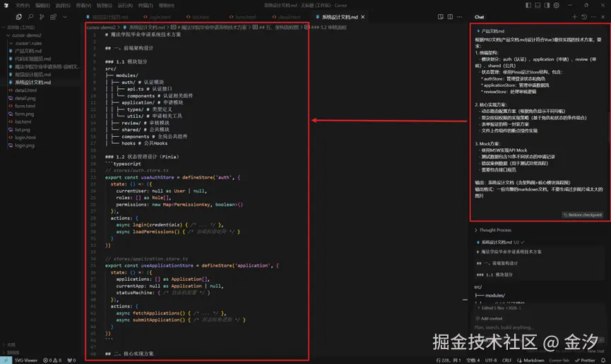Screen dimensions: 611x364
Task: Switch to the form.html editor tab
Action: (243, 17)
